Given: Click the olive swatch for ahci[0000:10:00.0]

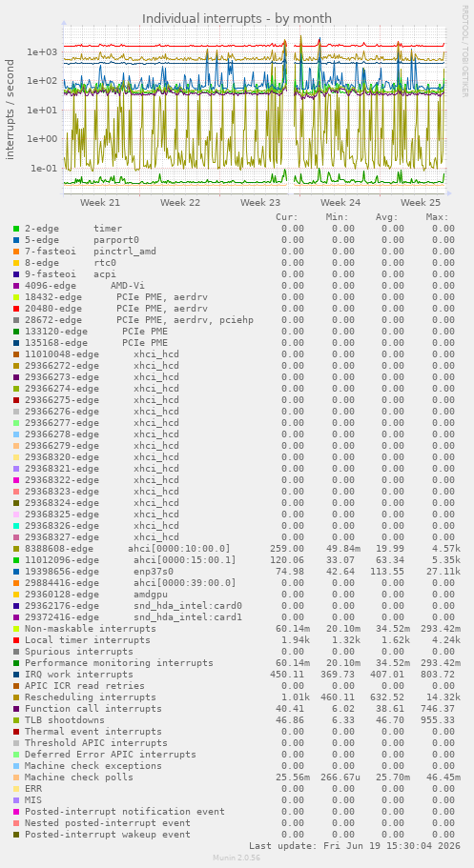Looking at the screenshot, I should 16,549.
